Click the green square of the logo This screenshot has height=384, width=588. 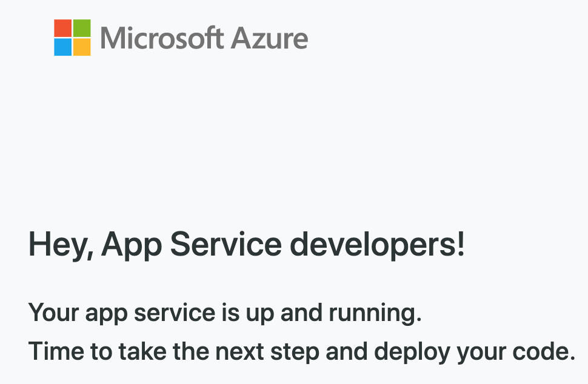[82, 28]
